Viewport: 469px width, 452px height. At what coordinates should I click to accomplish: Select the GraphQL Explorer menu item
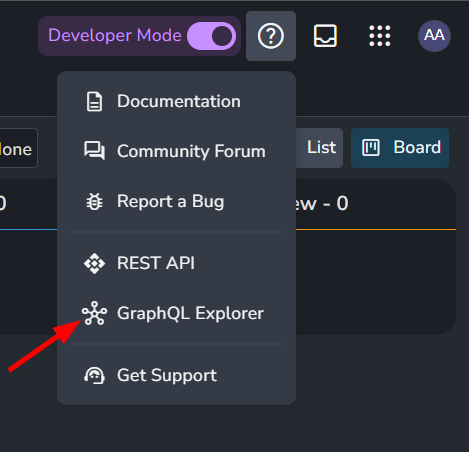pyautogui.click(x=176, y=313)
